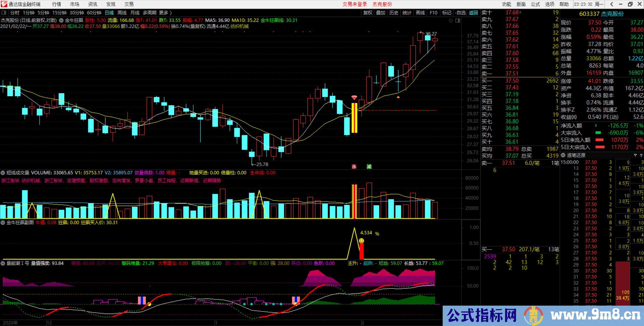Viewport: 644px width, 326px height.
Task: Click the 历史 button
Action: click(x=394, y=13)
